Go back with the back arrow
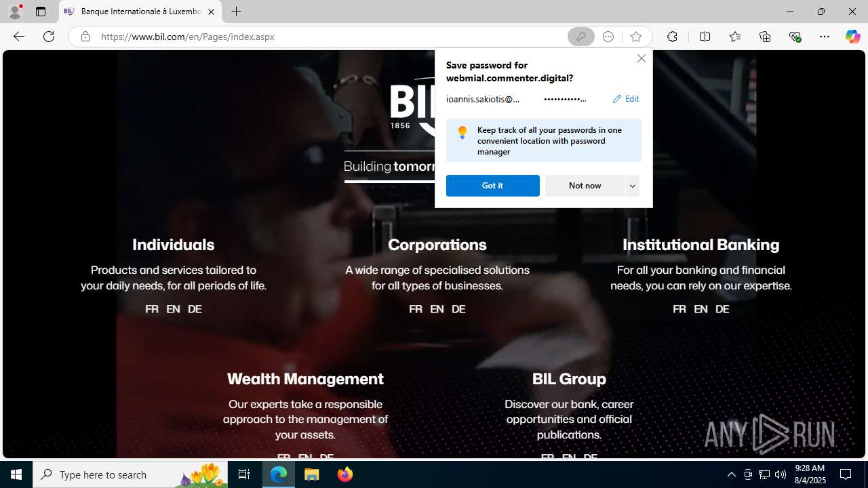Screen dimensions: 868x488 tap(19, 37)
